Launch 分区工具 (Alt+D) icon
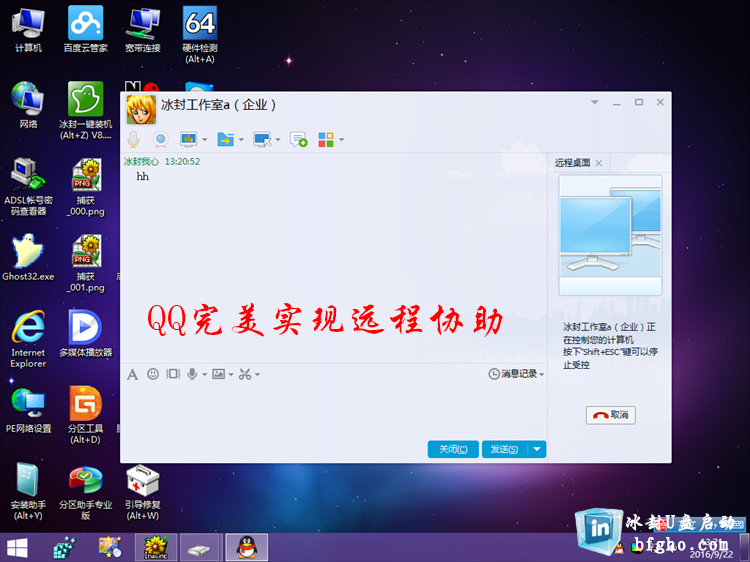750x562 pixels. click(86, 415)
